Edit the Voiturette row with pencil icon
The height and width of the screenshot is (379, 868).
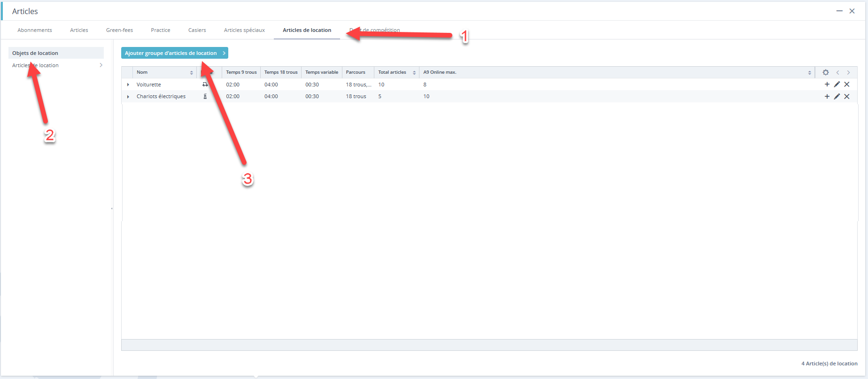(x=837, y=85)
